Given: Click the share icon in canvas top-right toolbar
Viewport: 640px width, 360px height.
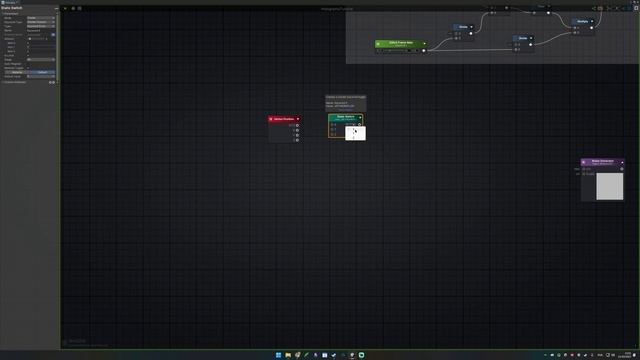Looking at the screenshot, I should pos(594,8).
